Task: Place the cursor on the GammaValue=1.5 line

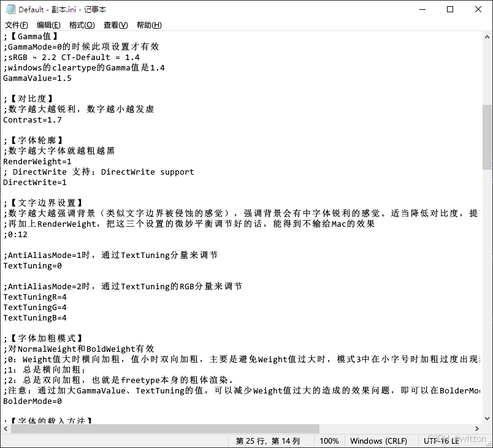Action: pyautogui.click(x=37, y=78)
